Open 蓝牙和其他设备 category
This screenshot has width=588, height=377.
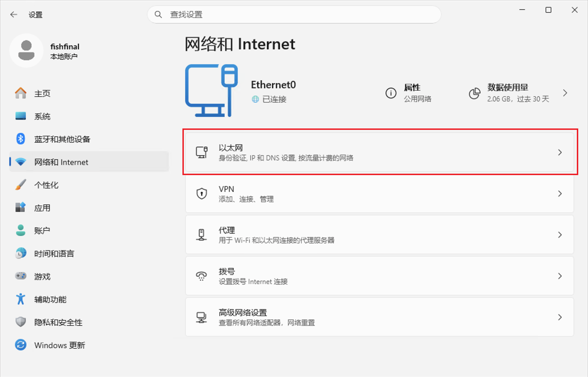click(89, 139)
